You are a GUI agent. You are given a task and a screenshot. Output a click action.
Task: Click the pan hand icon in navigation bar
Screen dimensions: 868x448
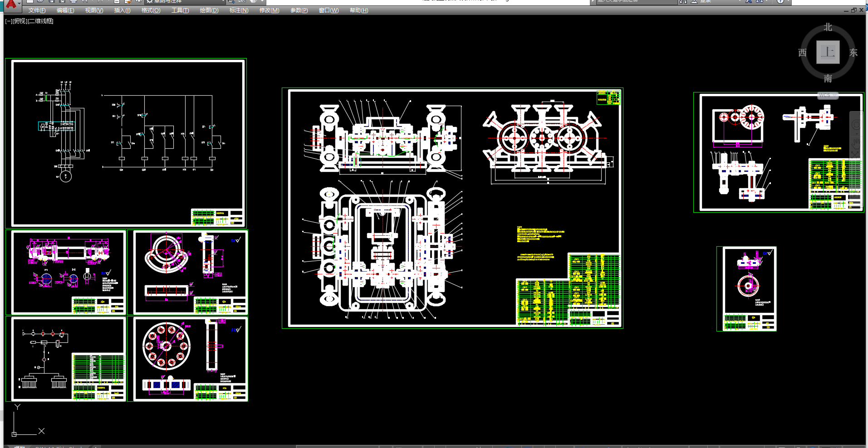pyautogui.click(x=856, y=141)
